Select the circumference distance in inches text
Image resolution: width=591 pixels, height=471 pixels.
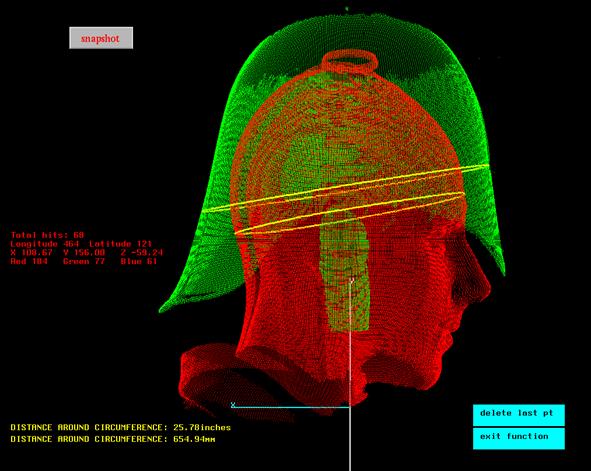coord(121,427)
